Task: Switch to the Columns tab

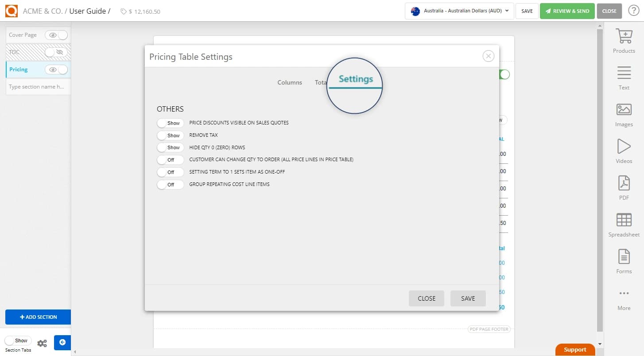Action: [290, 82]
